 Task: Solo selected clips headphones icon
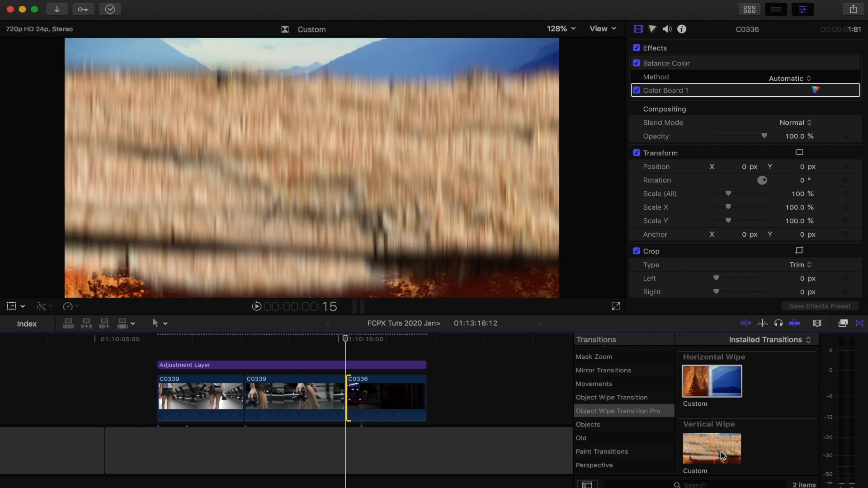point(778,323)
